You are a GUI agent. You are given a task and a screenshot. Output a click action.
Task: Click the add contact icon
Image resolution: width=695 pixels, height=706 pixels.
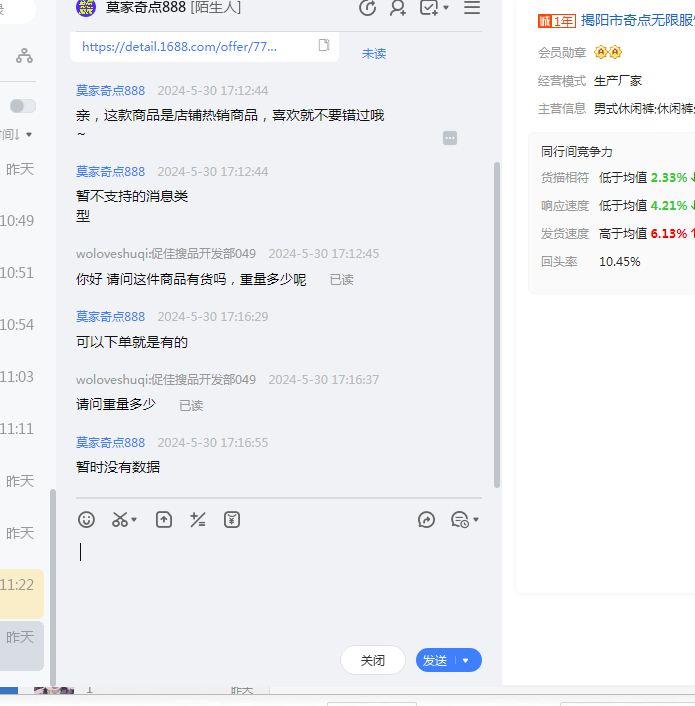coord(398,8)
